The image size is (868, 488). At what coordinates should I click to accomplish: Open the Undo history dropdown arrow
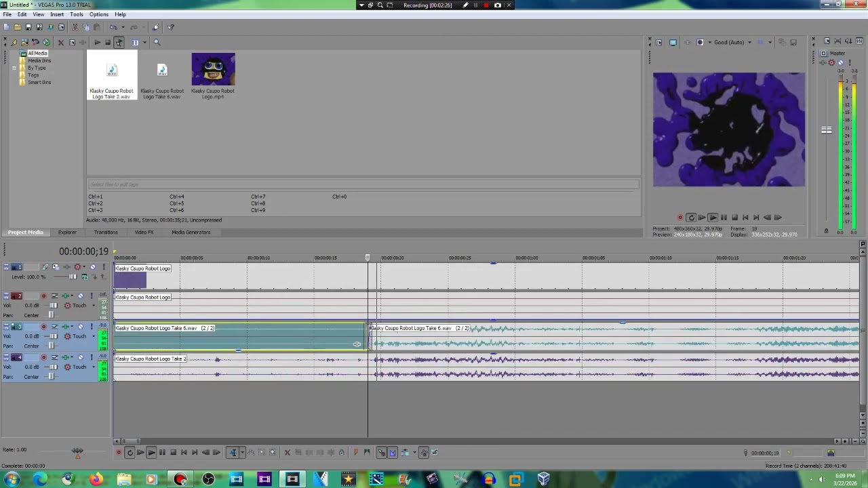[122, 27]
